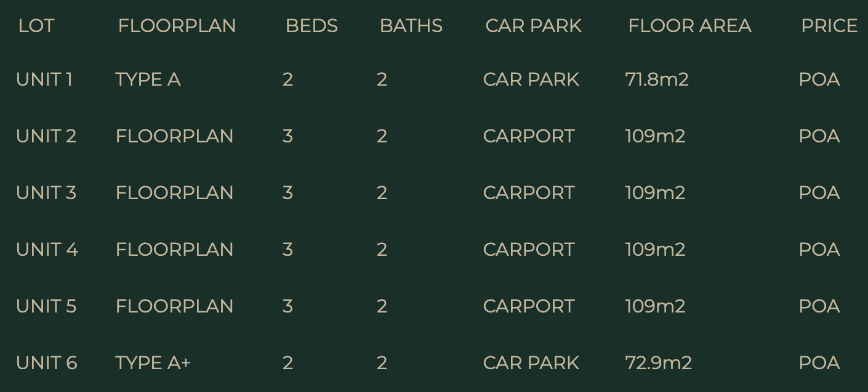This screenshot has height=392, width=868.
Task: Open the TYPE A+ floorplan link
Action: (153, 363)
